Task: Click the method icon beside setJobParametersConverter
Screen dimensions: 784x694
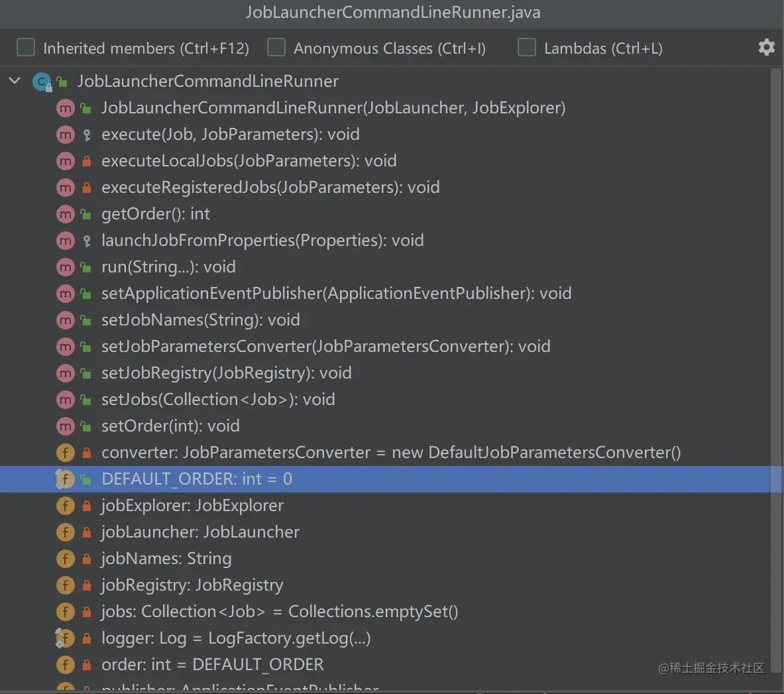Action: click(65, 347)
